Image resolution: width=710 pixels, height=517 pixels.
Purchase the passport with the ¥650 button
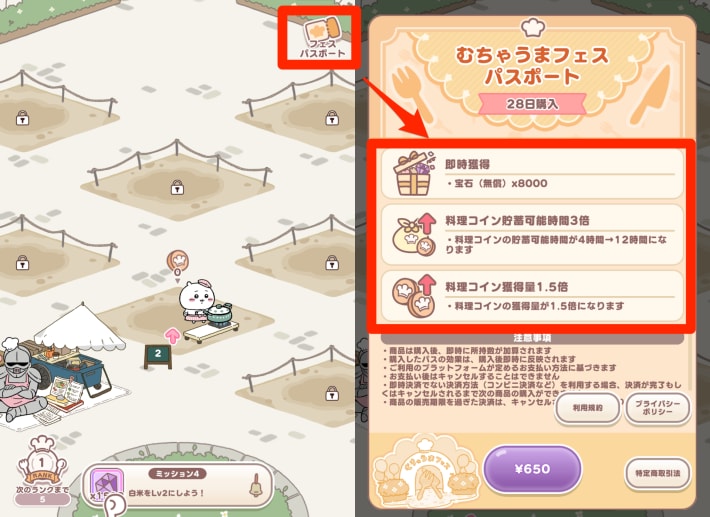pos(532,469)
